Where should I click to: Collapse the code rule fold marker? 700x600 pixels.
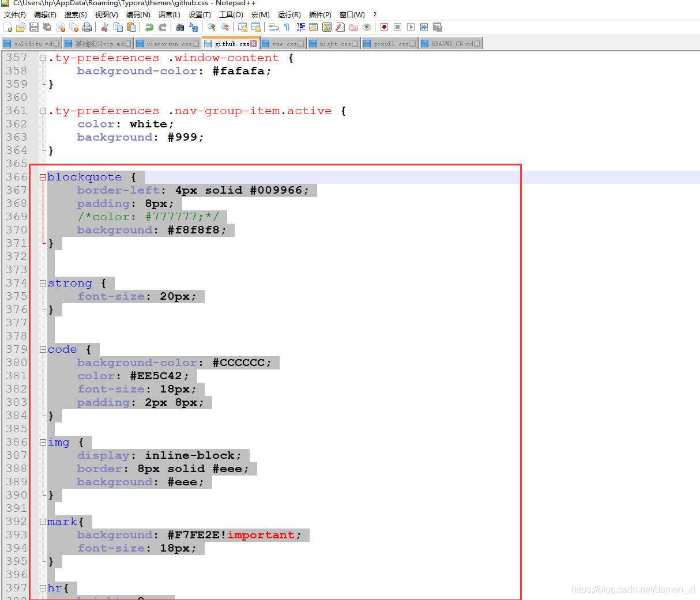coord(43,350)
